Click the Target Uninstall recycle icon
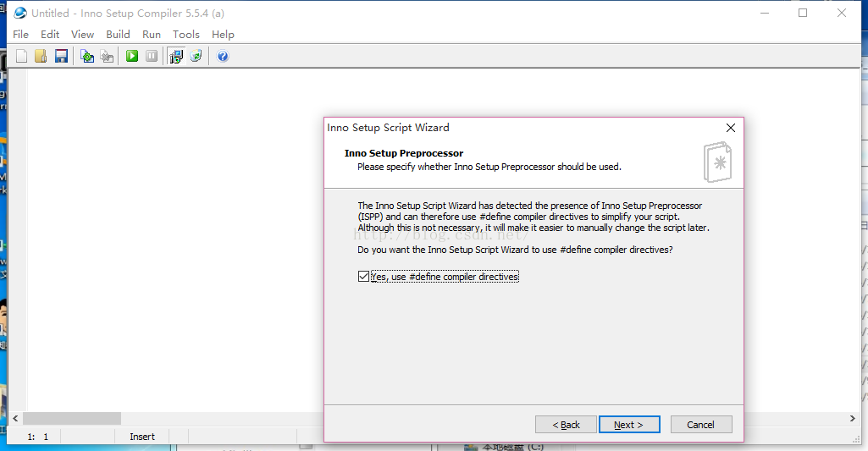 click(196, 56)
